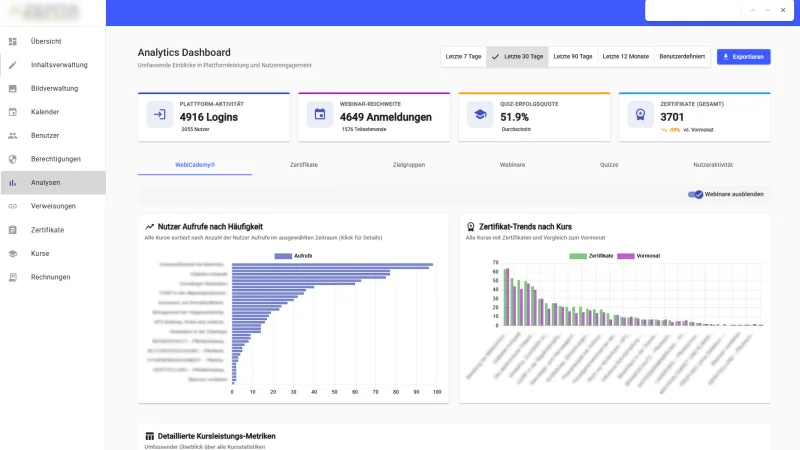Close the find bar with the X icon

tap(783, 10)
